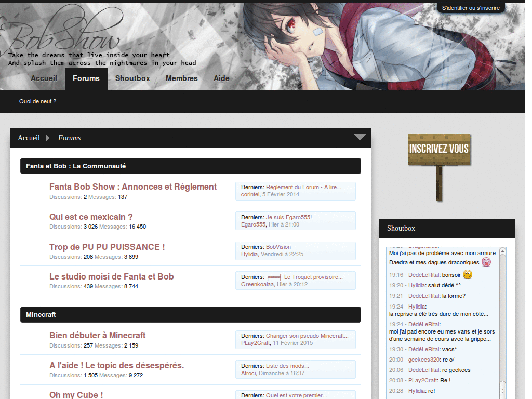This screenshot has width=532, height=399.
Task: Open 'Qui est ce mexicain ?' forum
Action: pyautogui.click(x=91, y=217)
